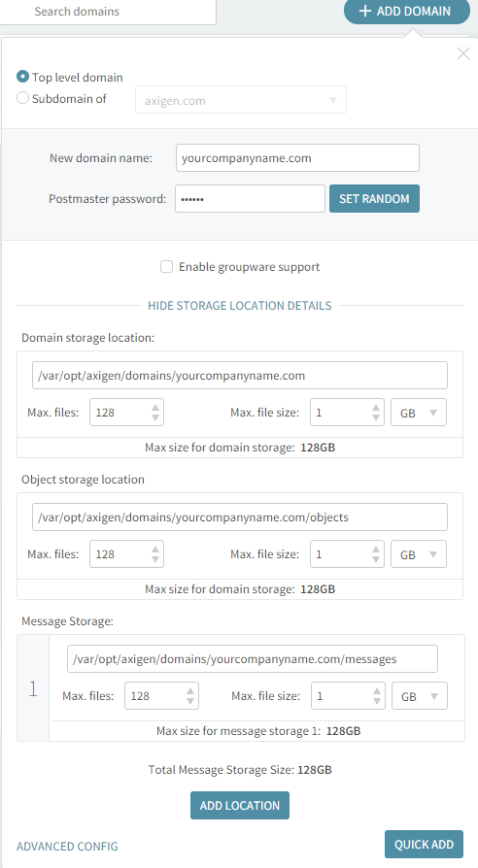This screenshot has width=478, height=868.
Task: Decrease Max. file size for domain storage
Action: 376,417
